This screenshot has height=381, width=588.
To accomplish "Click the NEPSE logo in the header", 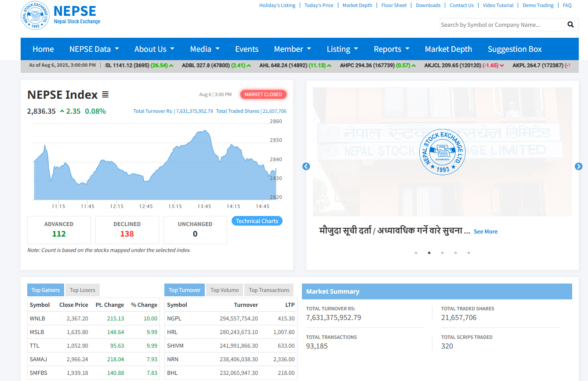I will coord(36,15).
